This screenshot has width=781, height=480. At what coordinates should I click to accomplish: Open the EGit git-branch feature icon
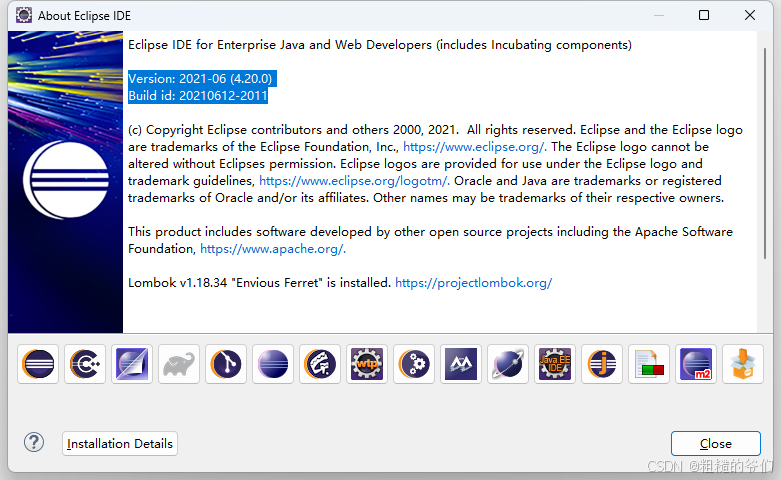click(x=226, y=364)
